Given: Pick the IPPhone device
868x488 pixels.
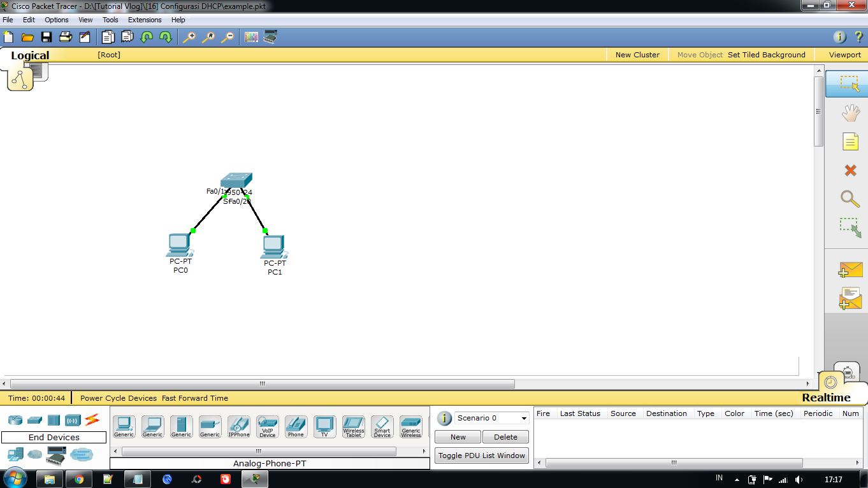Looking at the screenshot, I should tap(238, 427).
